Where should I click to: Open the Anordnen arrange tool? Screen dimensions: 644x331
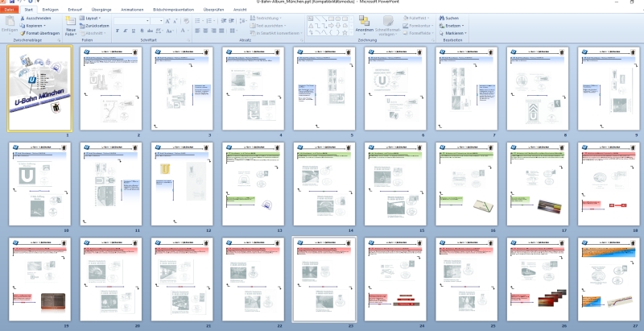[x=364, y=24]
